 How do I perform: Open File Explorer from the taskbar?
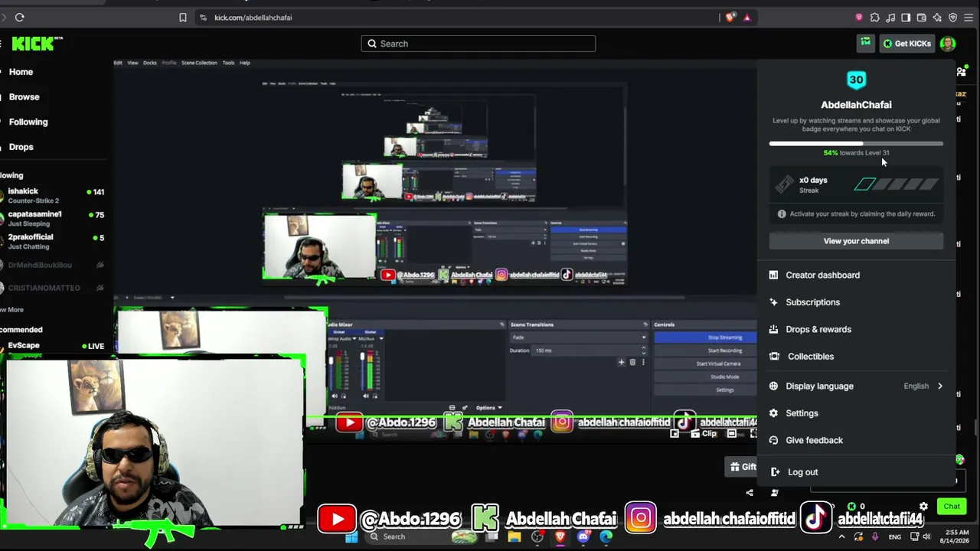pos(514,537)
